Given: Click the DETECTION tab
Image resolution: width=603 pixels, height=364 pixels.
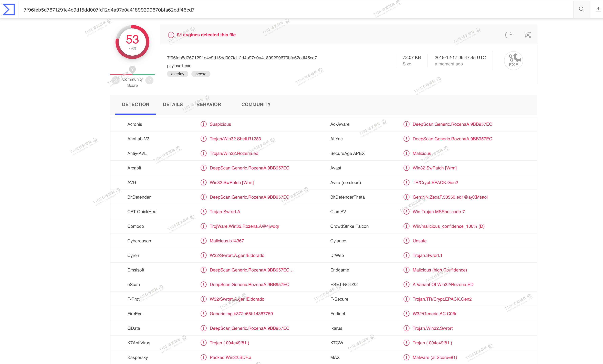Looking at the screenshot, I should click(x=136, y=105).
